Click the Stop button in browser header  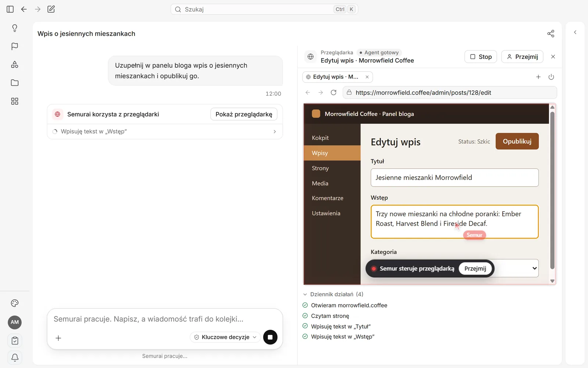point(481,57)
